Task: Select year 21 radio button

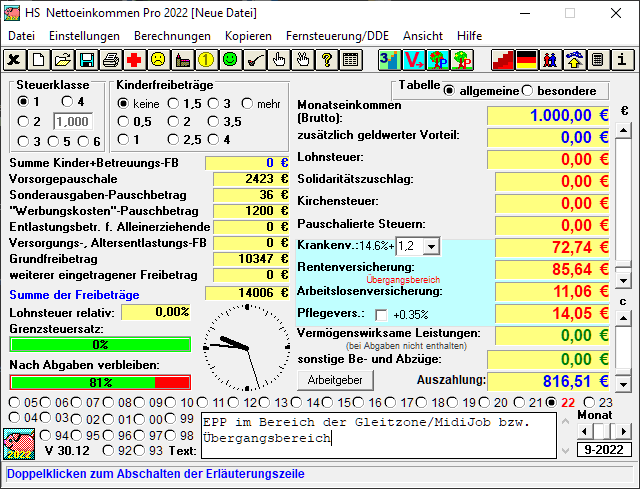Action: click(x=535, y=403)
